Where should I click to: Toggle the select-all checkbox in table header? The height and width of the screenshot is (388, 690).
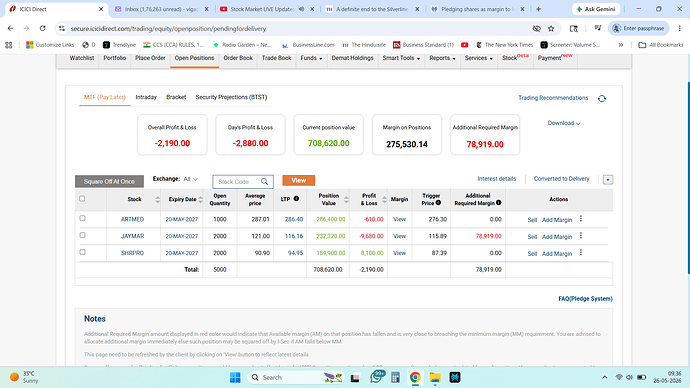point(82,199)
